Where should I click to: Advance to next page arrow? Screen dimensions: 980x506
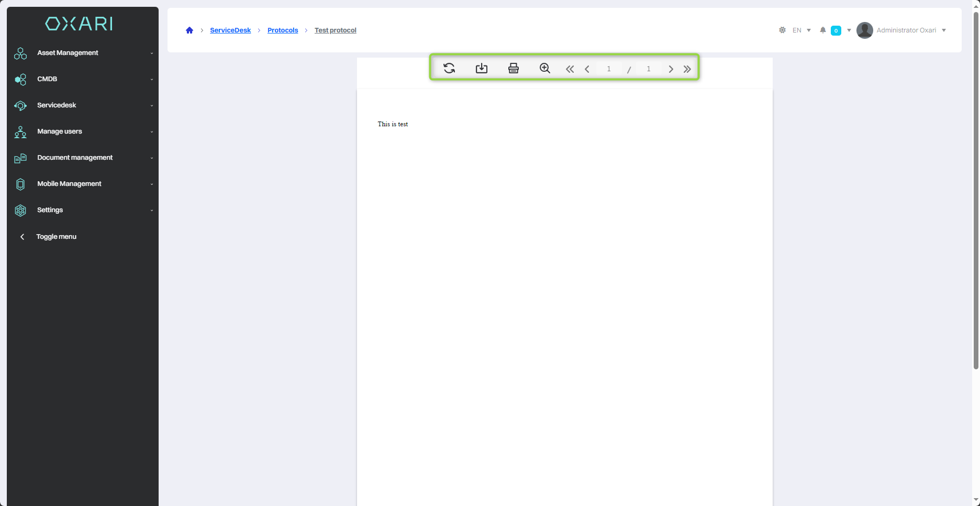pos(671,69)
